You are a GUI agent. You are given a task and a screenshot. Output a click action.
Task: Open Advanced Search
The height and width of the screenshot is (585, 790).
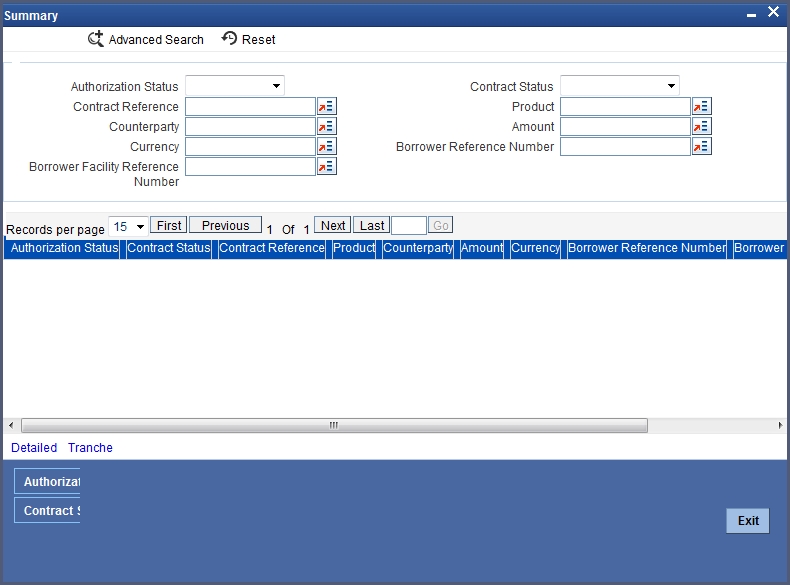pyautogui.click(x=146, y=39)
